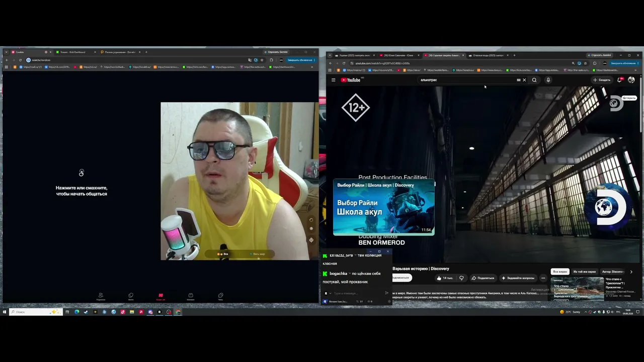
Task: Open a new tab in the left browser window
Action: [146, 52]
